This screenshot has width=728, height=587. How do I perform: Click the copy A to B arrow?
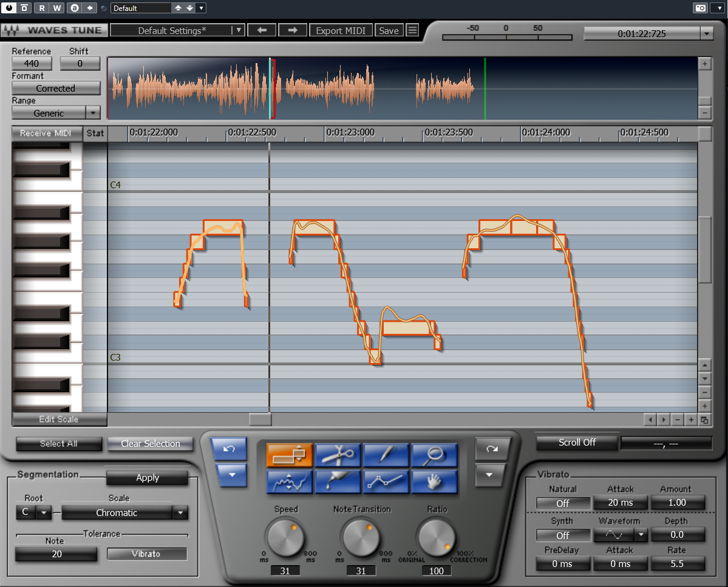[x=90, y=8]
